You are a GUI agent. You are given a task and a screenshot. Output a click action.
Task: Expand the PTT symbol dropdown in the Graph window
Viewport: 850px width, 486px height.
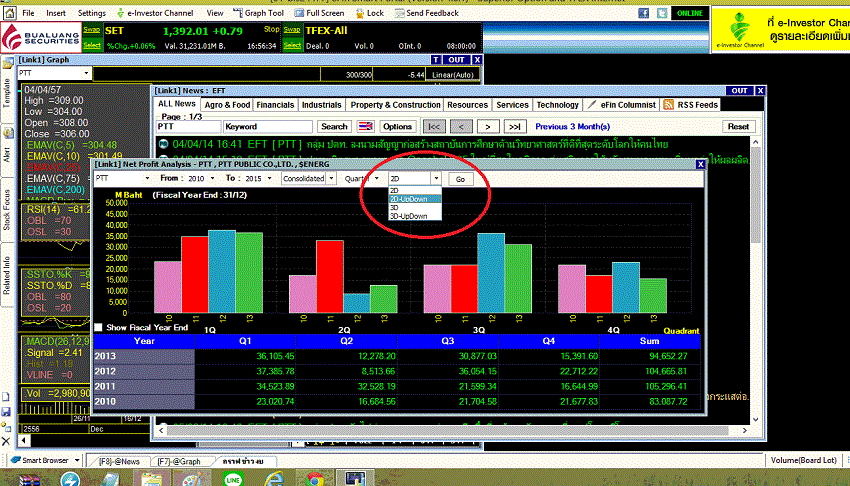click(86, 73)
